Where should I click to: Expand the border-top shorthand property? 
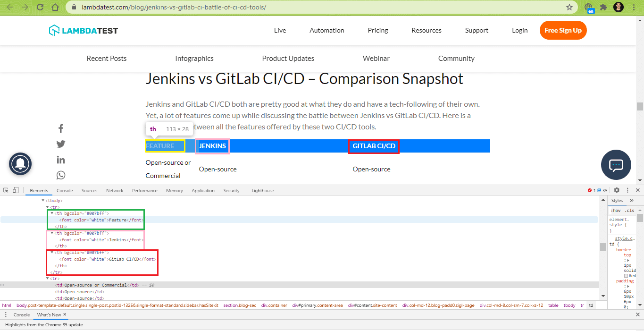click(x=628, y=260)
